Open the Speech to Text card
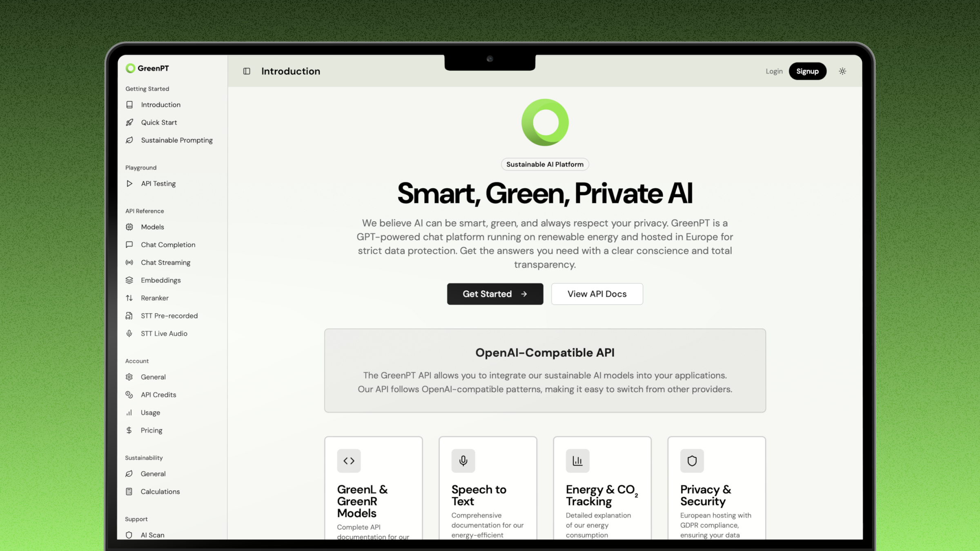The image size is (980, 551). (x=488, y=488)
